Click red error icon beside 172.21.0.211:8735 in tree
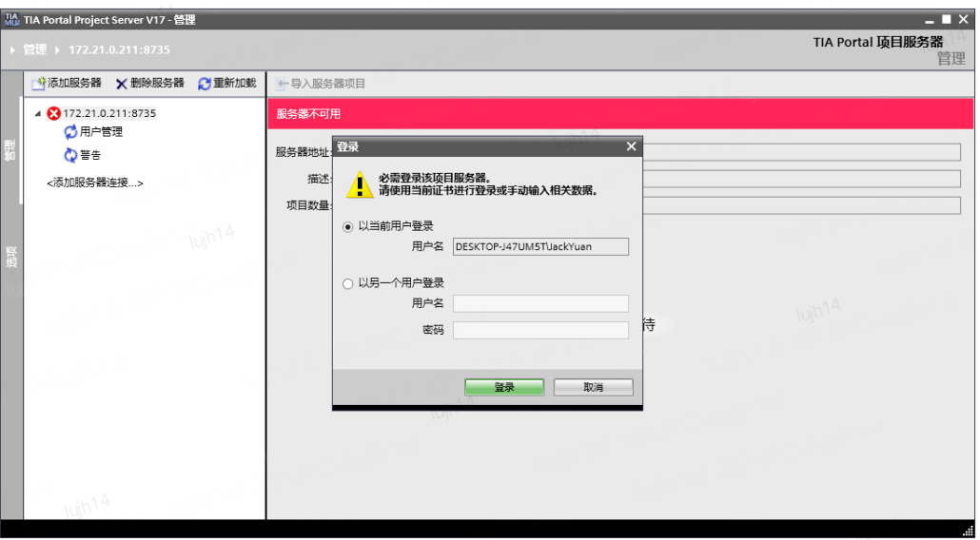The width and height of the screenshot is (980, 540). pos(53,113)
